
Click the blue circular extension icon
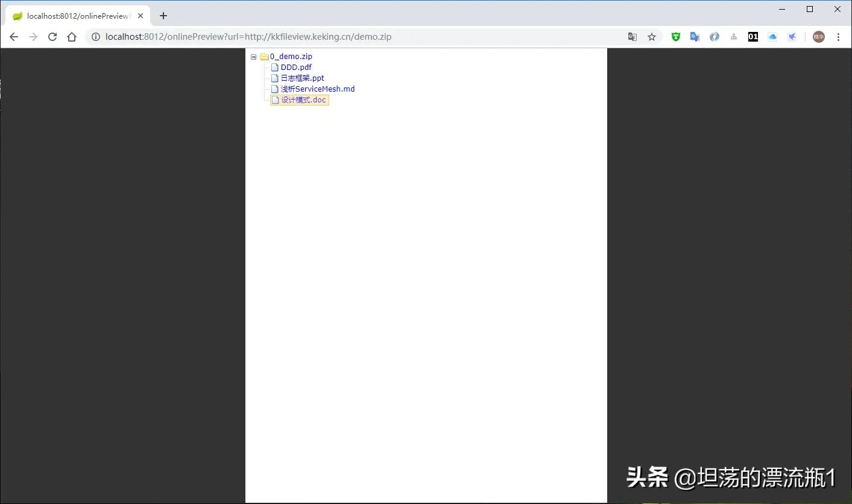point(715,37)
